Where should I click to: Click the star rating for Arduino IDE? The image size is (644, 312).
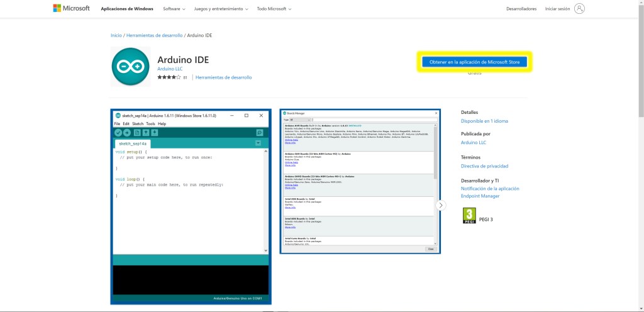tap(169, 77)
